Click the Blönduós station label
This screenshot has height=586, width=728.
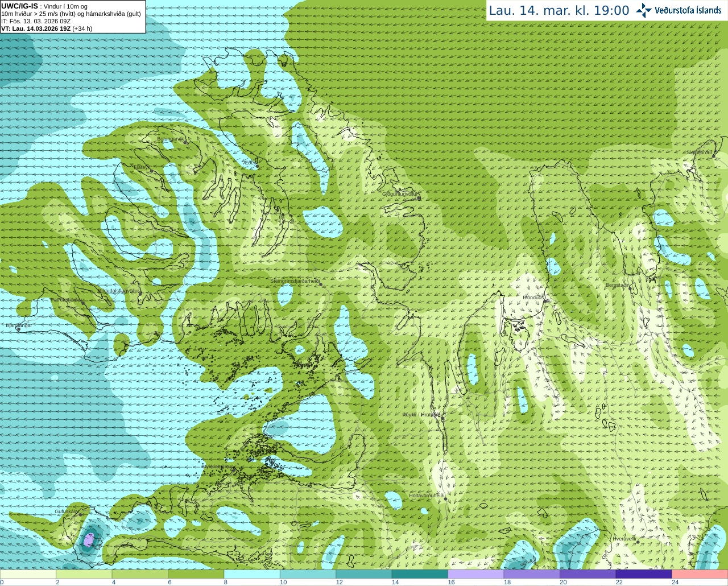(533, 298)
